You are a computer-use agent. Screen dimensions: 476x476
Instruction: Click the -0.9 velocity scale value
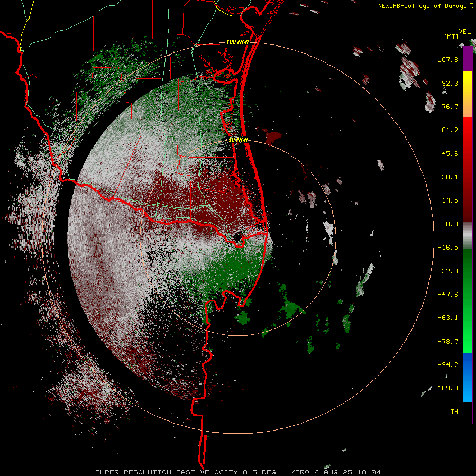450,224
